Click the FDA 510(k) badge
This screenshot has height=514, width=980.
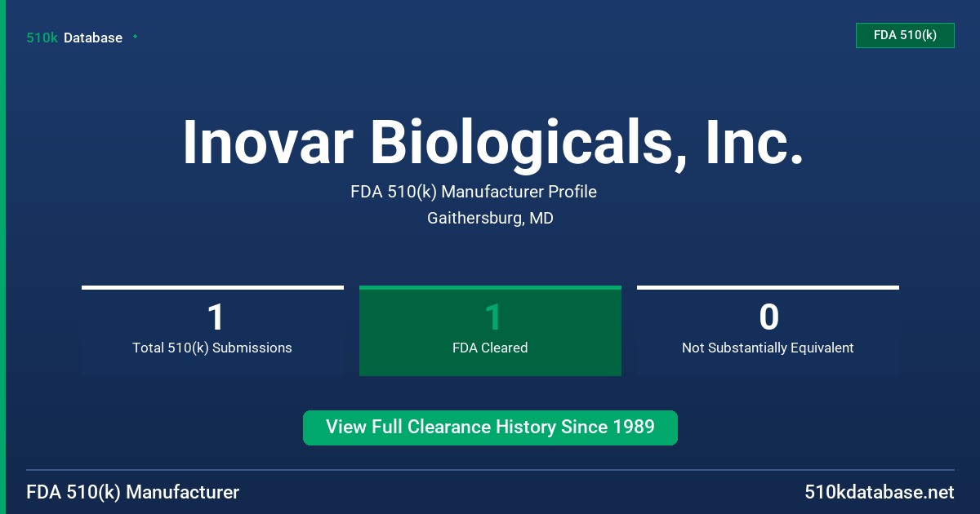[905, 35]
